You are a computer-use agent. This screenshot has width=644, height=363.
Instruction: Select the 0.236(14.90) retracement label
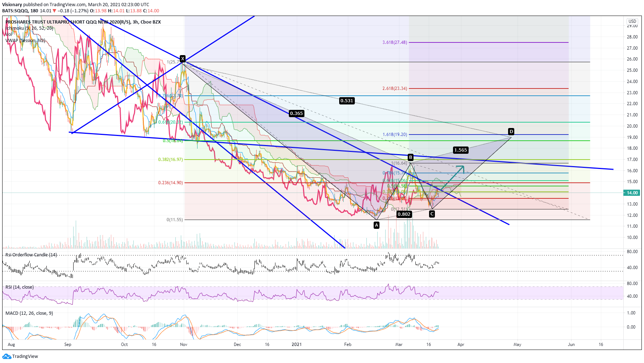pyautogui.click(x=170, y=183)
